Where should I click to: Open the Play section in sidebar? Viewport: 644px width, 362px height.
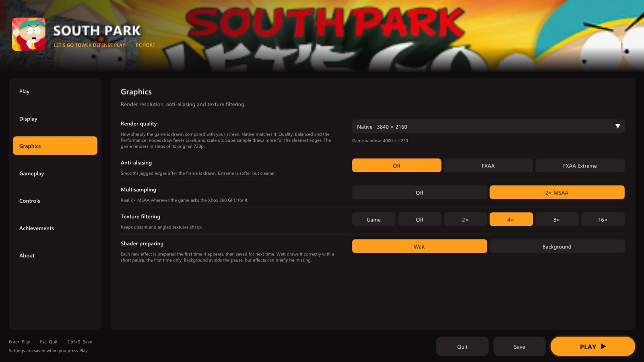click(55, 91)
